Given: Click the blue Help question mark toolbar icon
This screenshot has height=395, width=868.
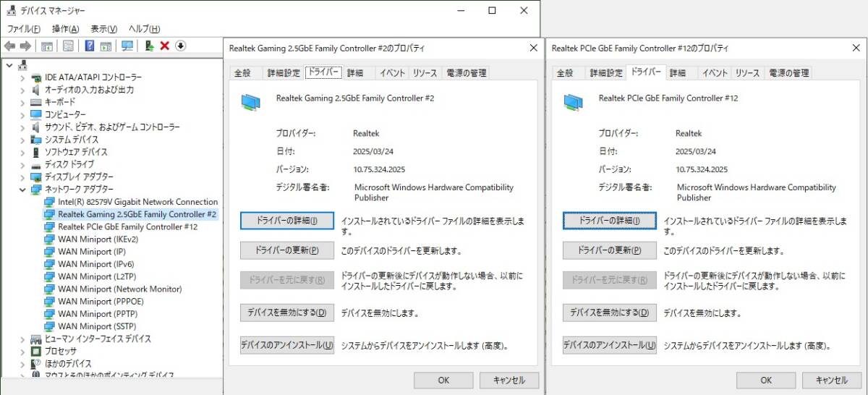Looking at the screenshot, I should point(90,46).
